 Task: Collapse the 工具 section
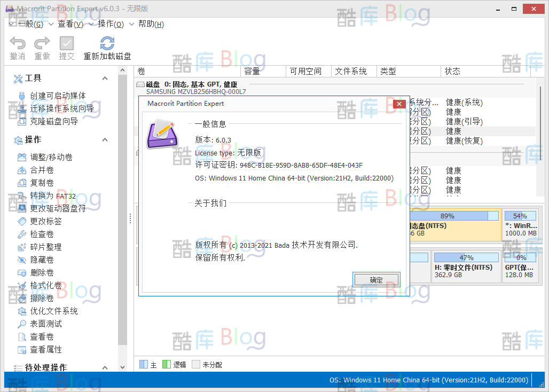pyautogui.click(x=105, y=79)
